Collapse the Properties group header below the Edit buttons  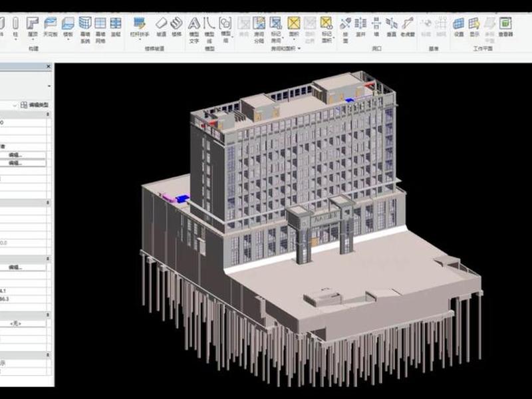pyautogui.click(x=48, y=203)
